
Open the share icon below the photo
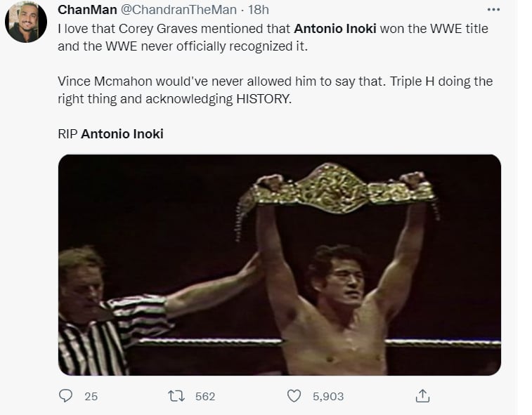click(x=422, y=395)
